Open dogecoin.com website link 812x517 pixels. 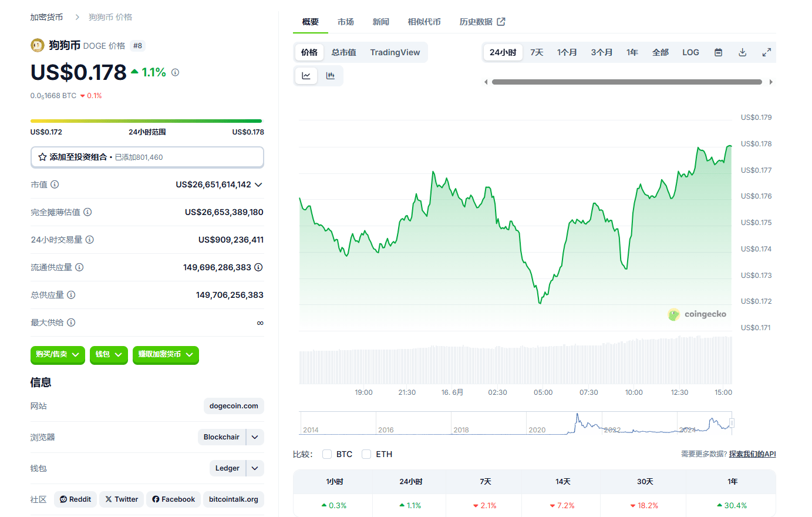pos(234,406)
